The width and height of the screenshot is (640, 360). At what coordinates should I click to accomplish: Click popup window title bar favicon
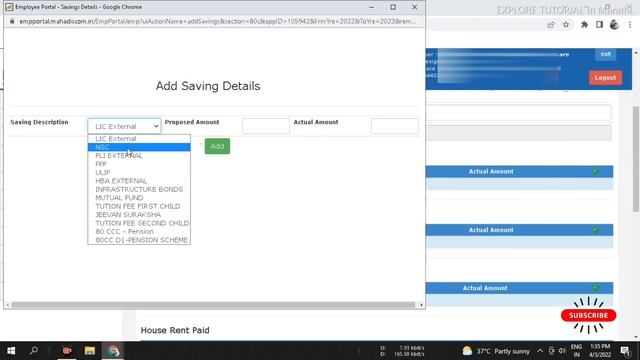pos(9,7)
